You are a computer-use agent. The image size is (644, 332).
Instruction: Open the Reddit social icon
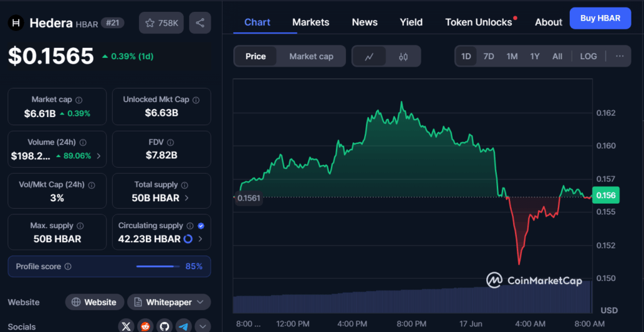[x=145, y=327]
